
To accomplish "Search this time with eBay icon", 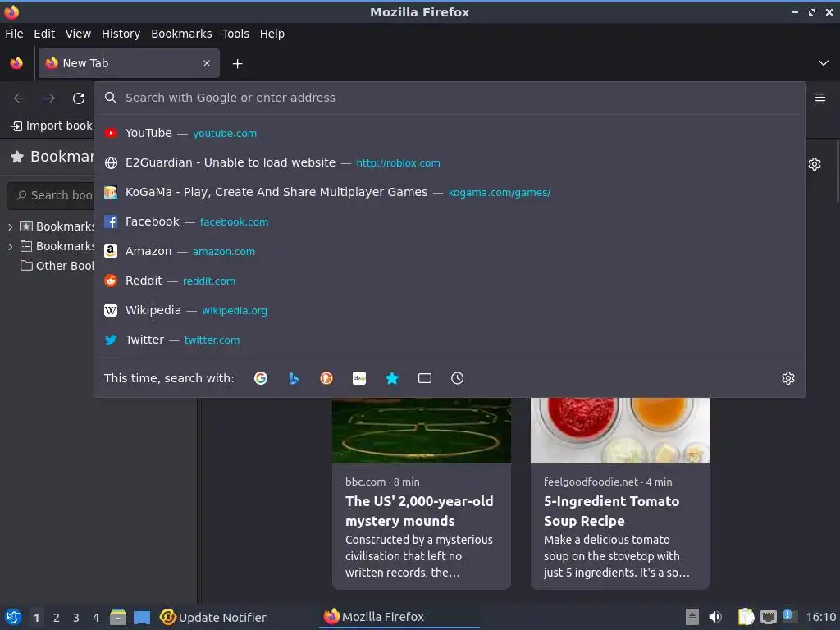I will 359,378.
